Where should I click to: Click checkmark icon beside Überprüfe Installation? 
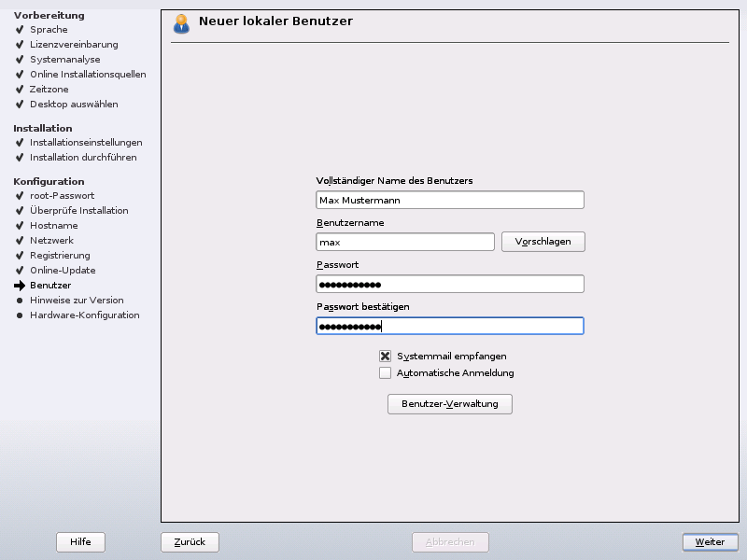pos(20,211)
